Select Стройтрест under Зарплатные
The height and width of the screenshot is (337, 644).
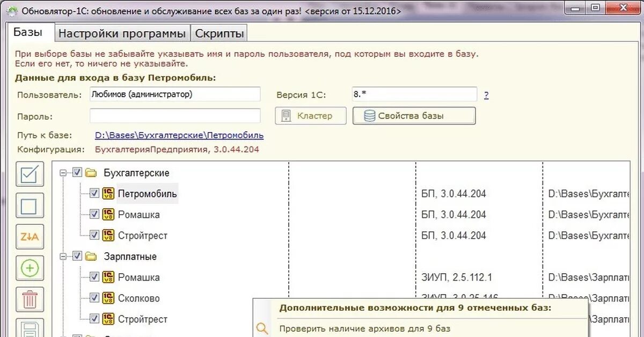143,319
